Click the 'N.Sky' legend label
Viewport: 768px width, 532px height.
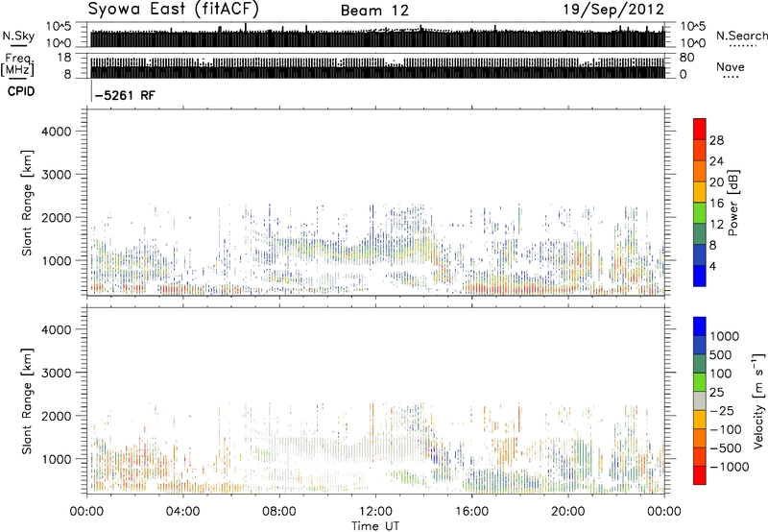pyautogui.click(x=18, y=36)
